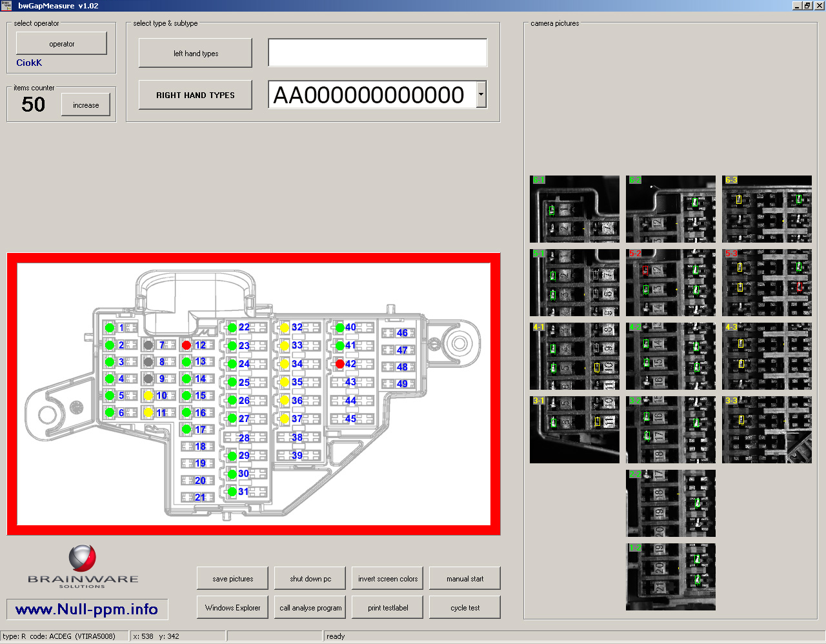Click the yellow indicator at fuse 10
826x644 pixels.
(x=148, y=396)
